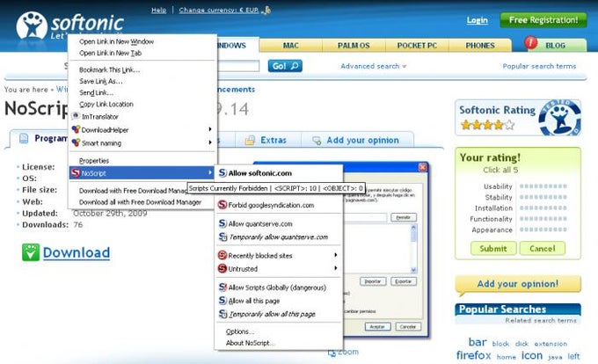The width and height of the screenshot is (598, 364).
Task: Click the Add your opinion speech icon
Action: pyautogui.click(x=317, y=141)
